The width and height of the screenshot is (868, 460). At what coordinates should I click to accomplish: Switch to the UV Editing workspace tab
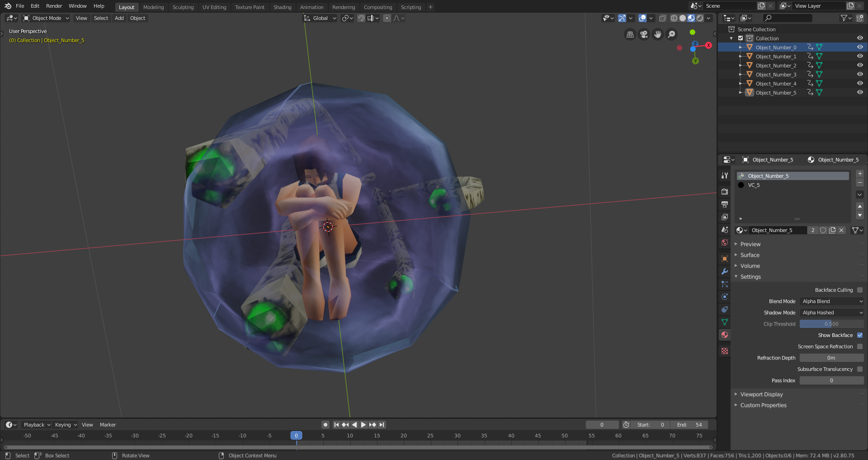pyautogui.click(x=214, y=7)
